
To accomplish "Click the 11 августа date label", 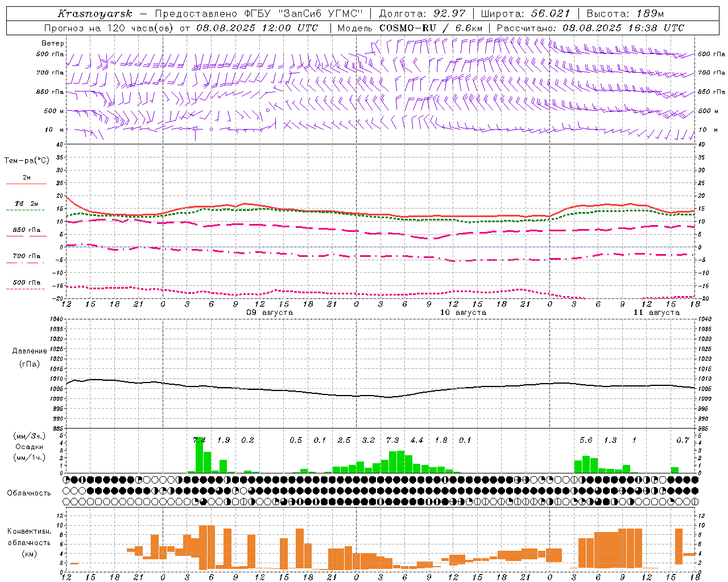I will 656,313.
